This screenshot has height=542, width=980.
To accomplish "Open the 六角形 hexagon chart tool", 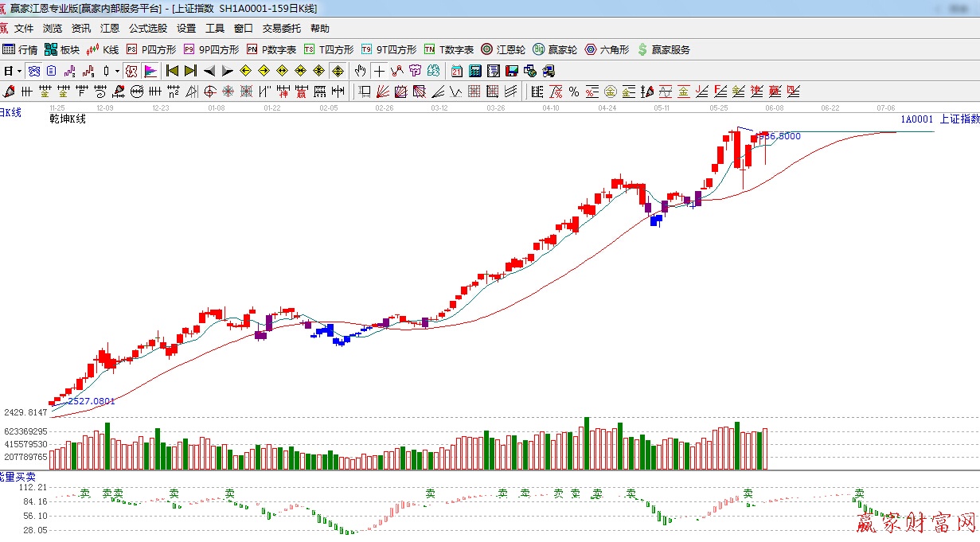I will (x=607, y=49).
